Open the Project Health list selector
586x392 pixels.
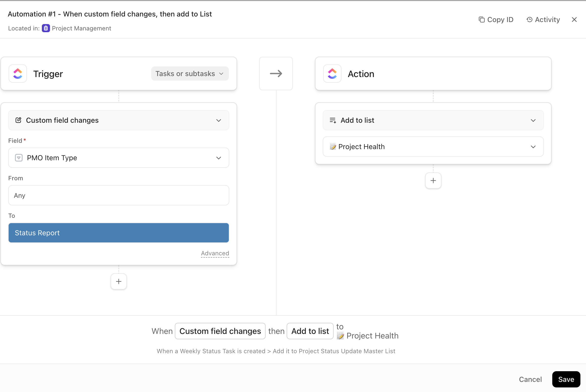(533, 147)
